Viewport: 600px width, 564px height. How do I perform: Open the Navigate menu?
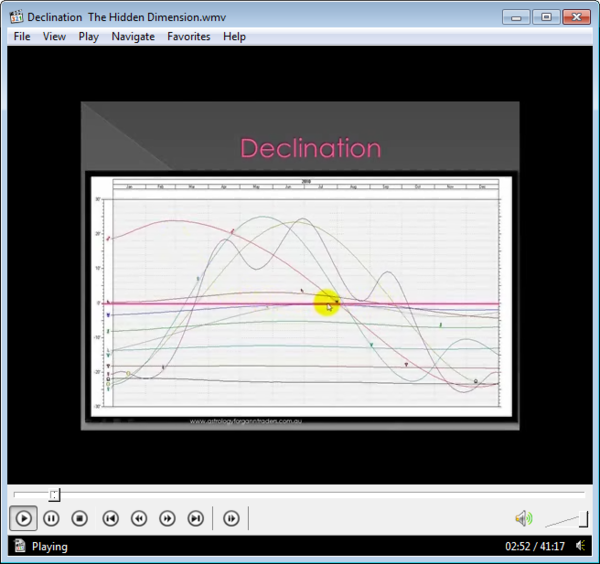(133, 36)
